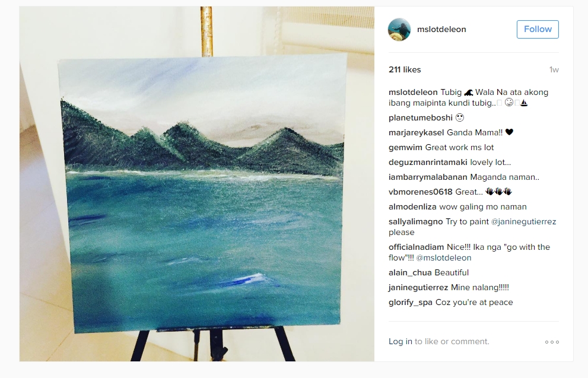588x378 pixels.
Task: Open alain_chua's profile
Action: (410, 273)
